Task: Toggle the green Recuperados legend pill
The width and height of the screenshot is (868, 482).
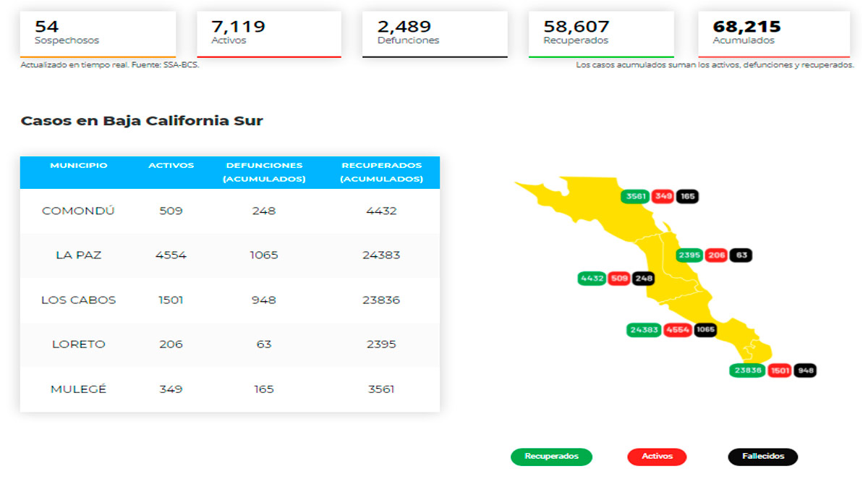Action: [551, 457]
